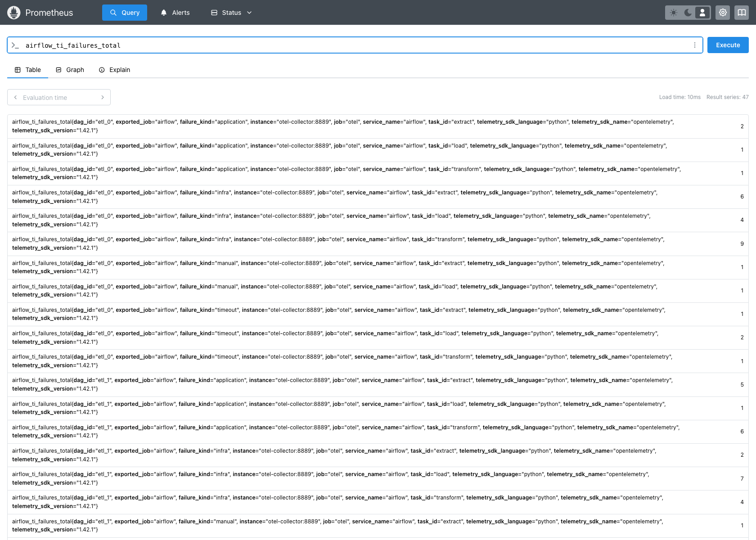
Task: Click value 5 of etl_1 application extract
Action: click(742, 385)
